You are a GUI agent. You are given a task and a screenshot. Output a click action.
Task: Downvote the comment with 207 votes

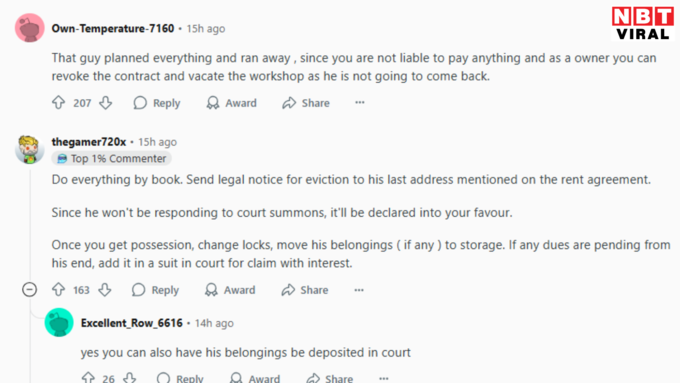(105, 103)
